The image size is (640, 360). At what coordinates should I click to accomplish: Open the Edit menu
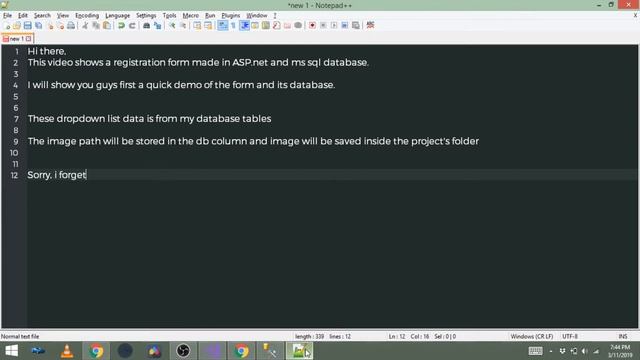pos(23,16)
